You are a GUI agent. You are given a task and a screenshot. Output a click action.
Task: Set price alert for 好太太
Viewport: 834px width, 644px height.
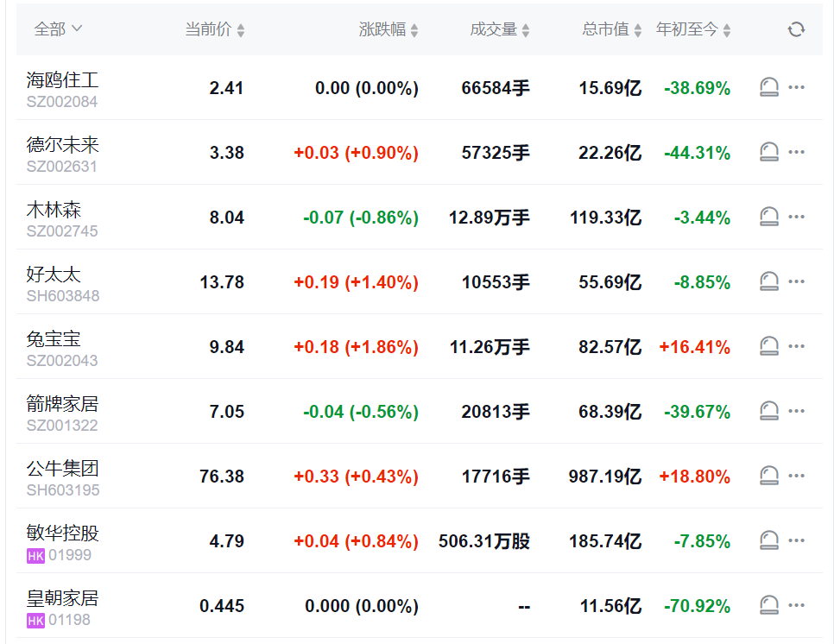point(769,281)
